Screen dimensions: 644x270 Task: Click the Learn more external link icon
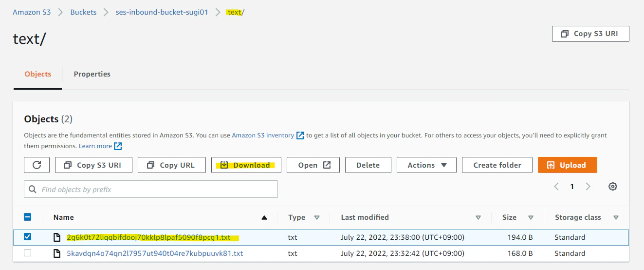tap(118, 146)
